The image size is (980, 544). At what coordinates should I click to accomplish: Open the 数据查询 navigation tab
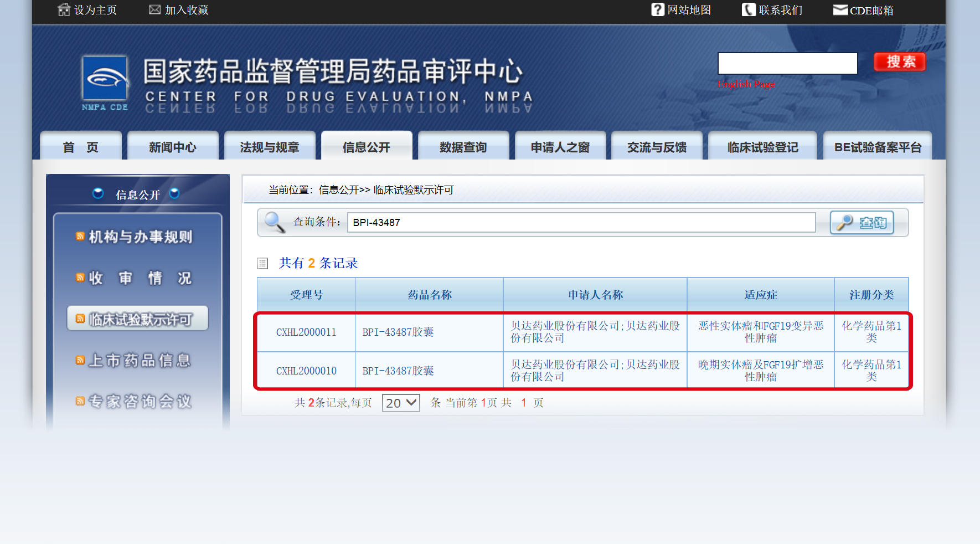tap(463, 146)
